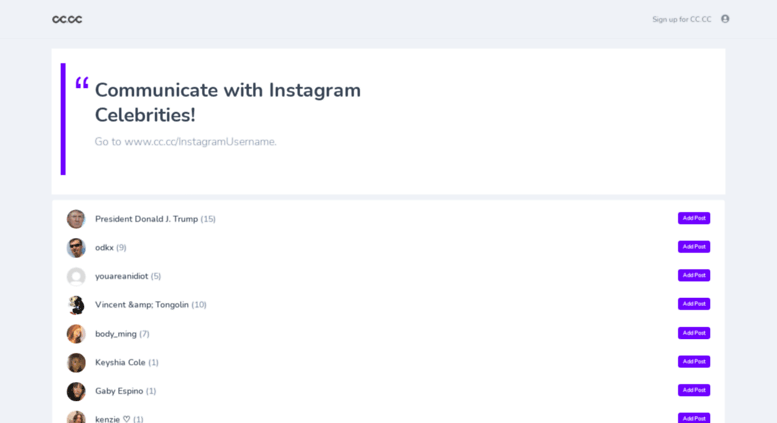Select odkx profile picture
Screen dimensions: 777x423
coord(76,248)
